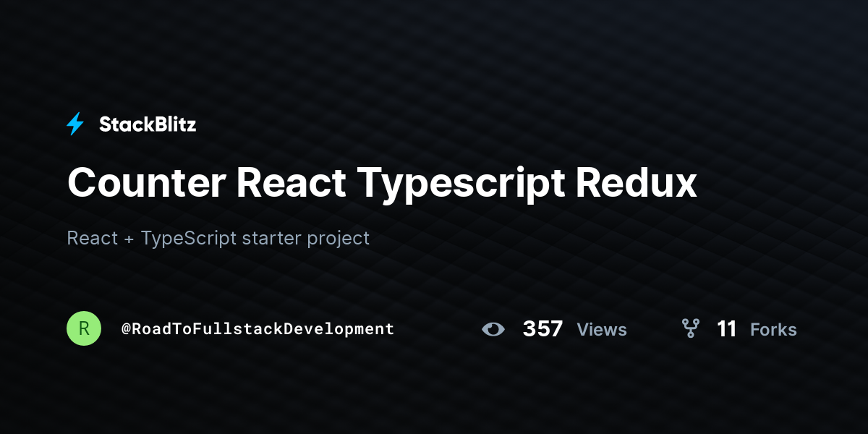Click the blue StackBlitz lightning bolt icon
The image size is (868, 434).
(75, 124)
